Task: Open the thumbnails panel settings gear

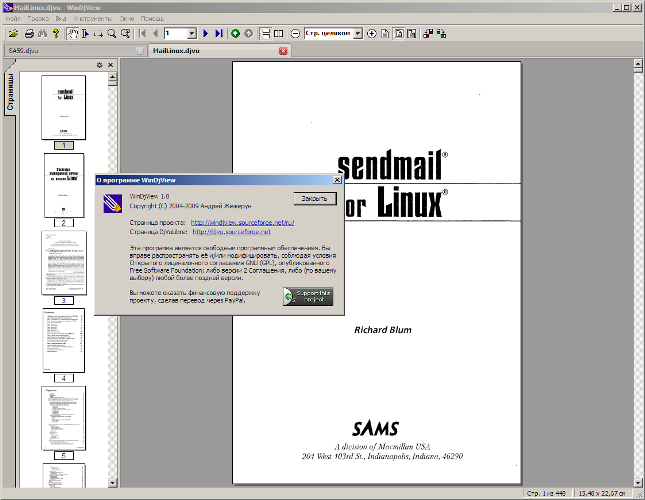Action: tap(99, 65)
